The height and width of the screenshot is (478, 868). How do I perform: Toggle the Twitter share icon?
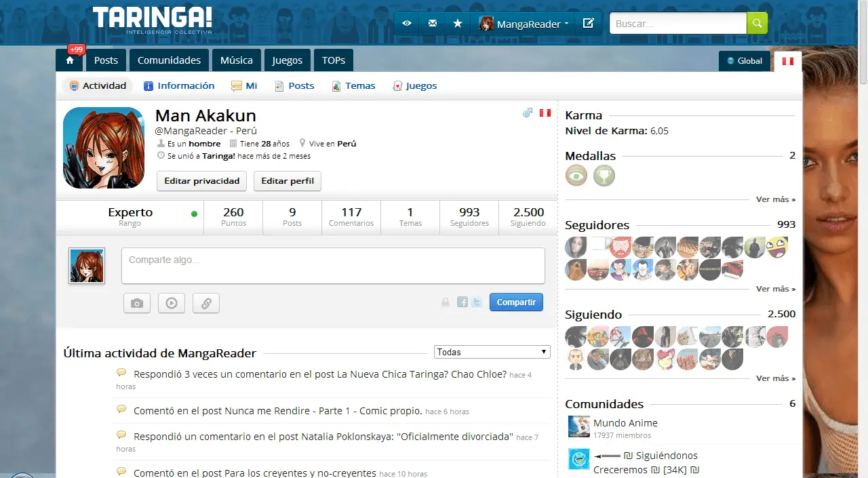(477, 302)
